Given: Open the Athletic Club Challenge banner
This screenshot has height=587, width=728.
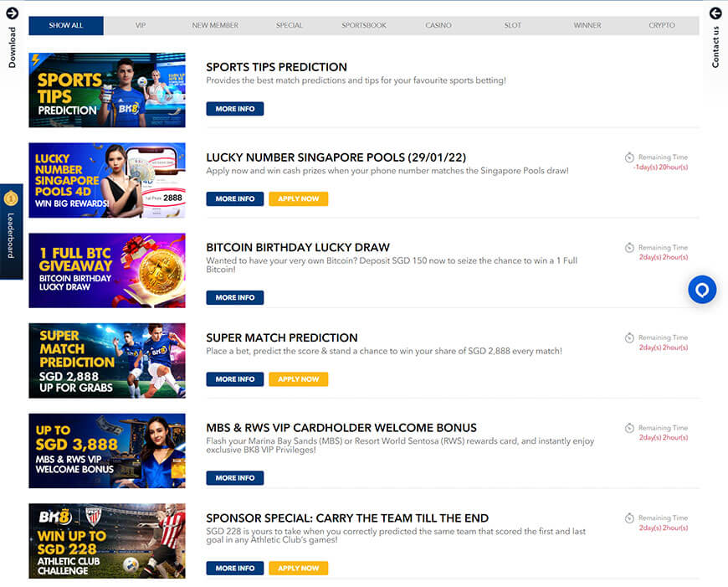Looking at the screenshot, I should click(x=107, y=541).
